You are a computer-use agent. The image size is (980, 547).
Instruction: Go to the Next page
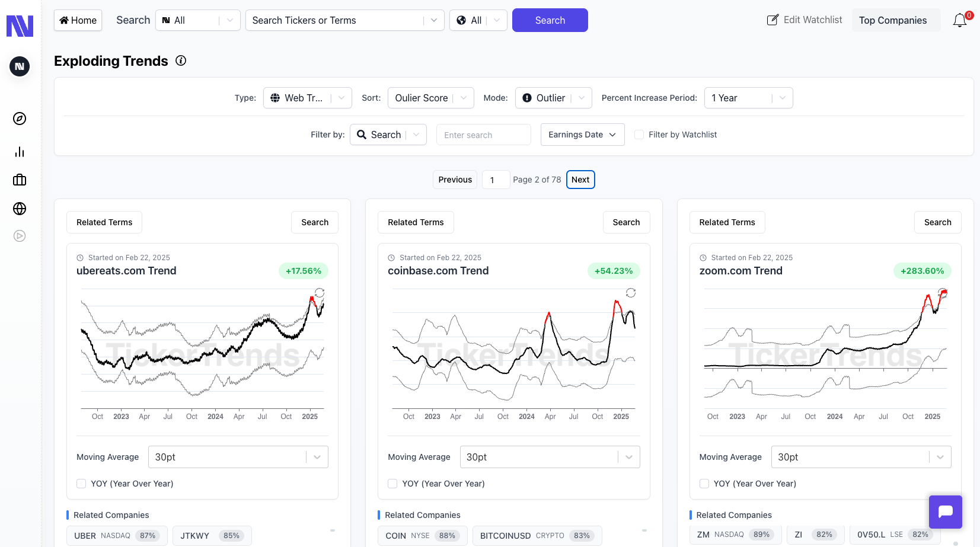coord(580,180)
